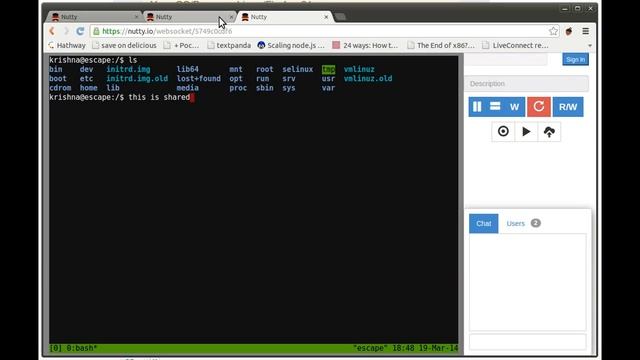Viewport: 640px width, 360px height.
Task: Bookmark page with the star icon
Action: [553, 31]
